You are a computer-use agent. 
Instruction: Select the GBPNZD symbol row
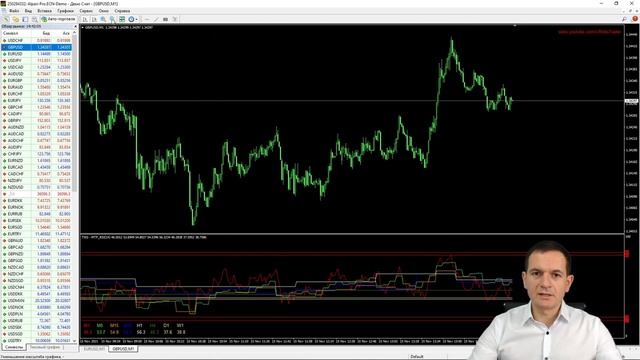coord(37,254)
